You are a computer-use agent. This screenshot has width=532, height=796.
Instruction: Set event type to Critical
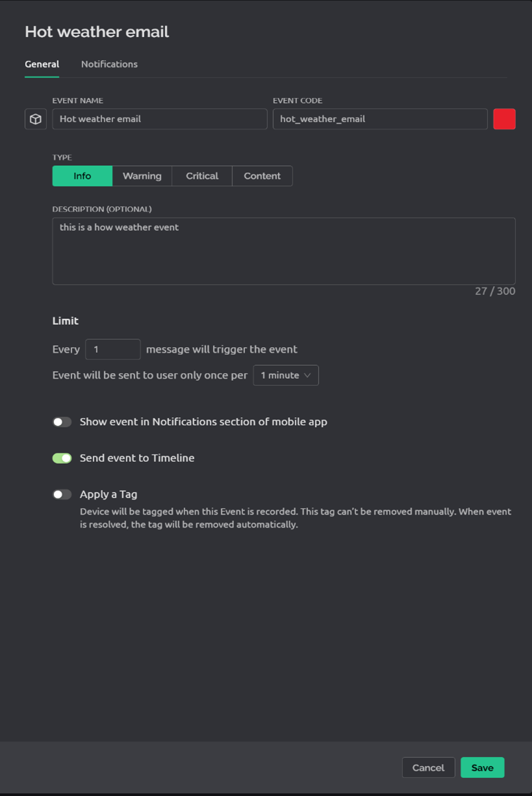202,176
